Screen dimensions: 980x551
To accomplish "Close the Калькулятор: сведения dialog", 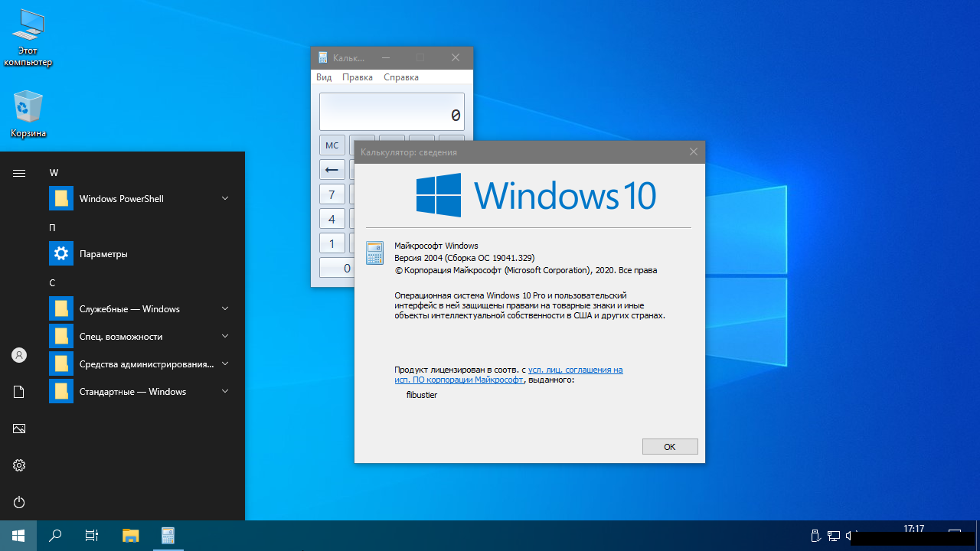I will tap(693, 152).
